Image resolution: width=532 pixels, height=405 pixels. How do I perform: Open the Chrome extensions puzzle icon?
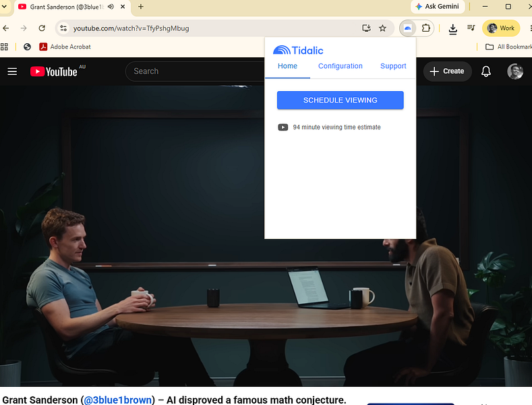coord(426,28)
